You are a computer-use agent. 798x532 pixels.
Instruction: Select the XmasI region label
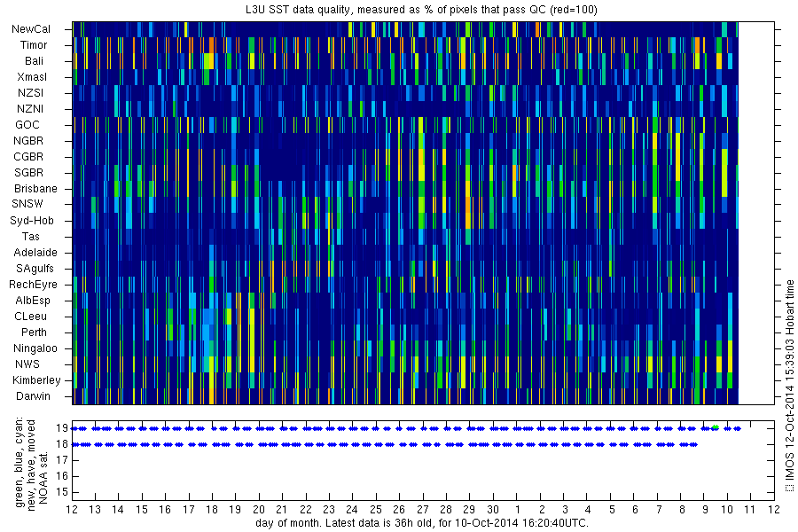click(32, 77)
